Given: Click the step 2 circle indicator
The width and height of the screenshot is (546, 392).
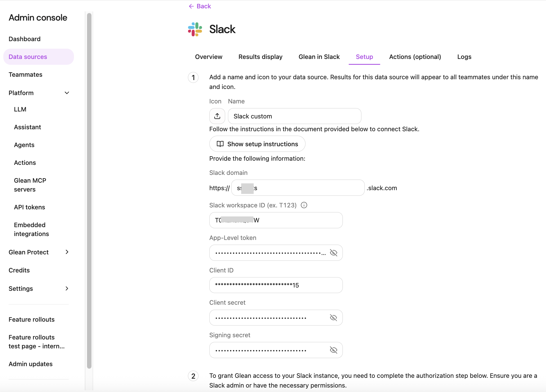Looking at the screenshot, I should tap(193, 376).
